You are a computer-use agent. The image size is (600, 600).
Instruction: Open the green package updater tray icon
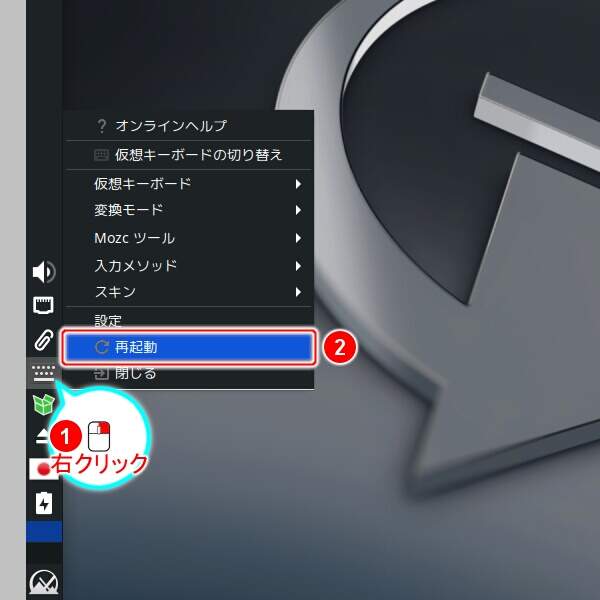pos(43,404)
